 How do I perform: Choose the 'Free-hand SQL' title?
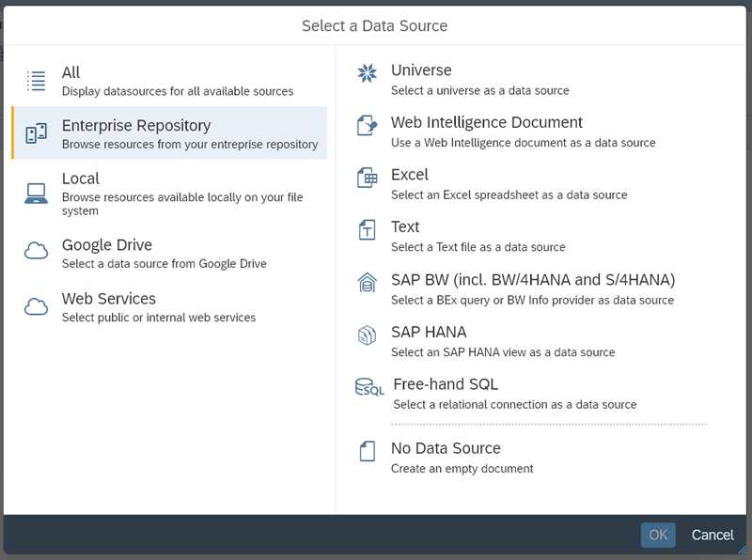pyautogui.click(x=446, y=384)
